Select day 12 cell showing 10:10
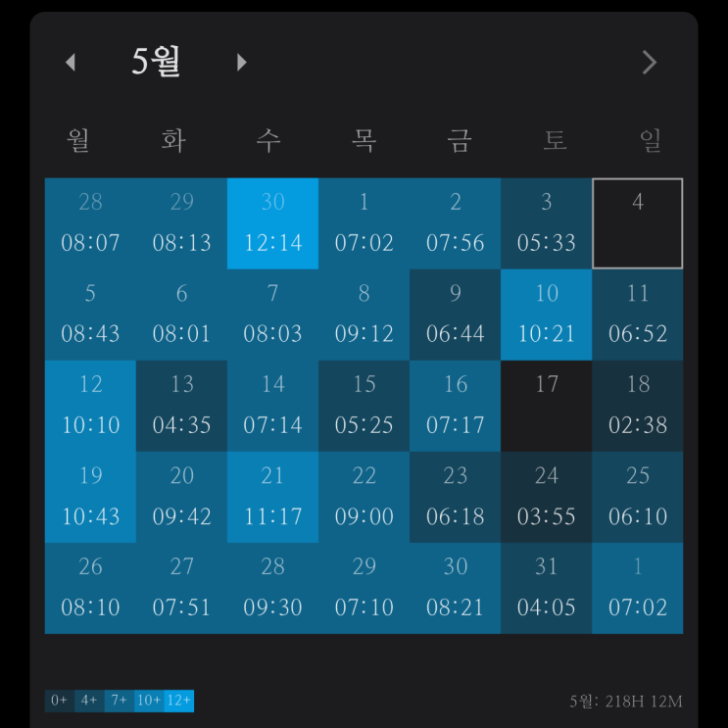728x728 pixels. coord(90,405)
